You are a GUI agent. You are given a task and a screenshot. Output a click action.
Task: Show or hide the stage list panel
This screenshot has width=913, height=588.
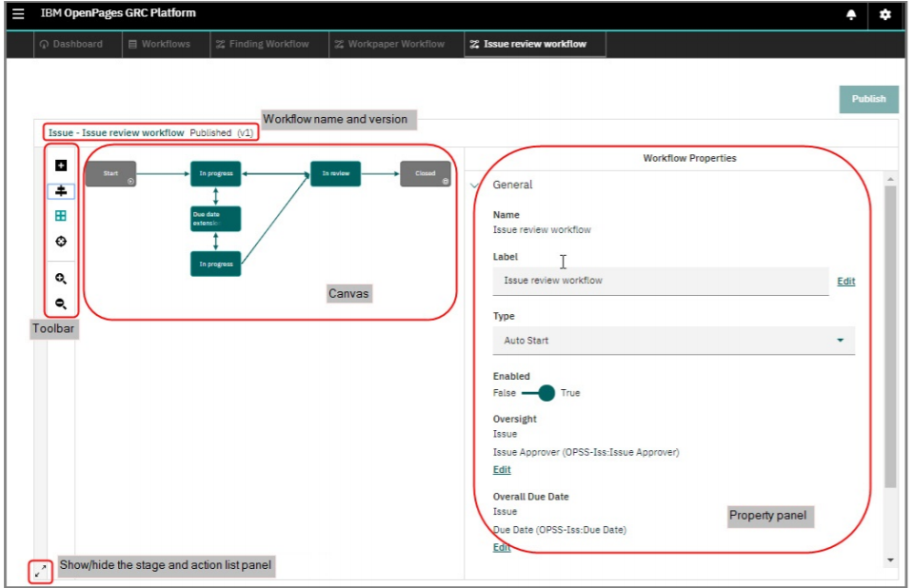click(40, 572)
